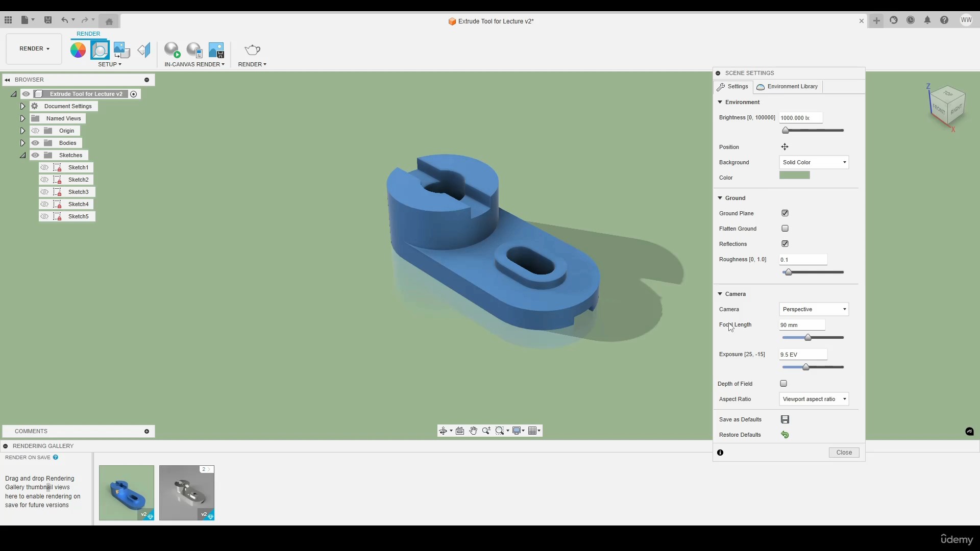This screenshot has height=551, width=980.
Task: Click the Undo arrow
Action: click(64, 20)
